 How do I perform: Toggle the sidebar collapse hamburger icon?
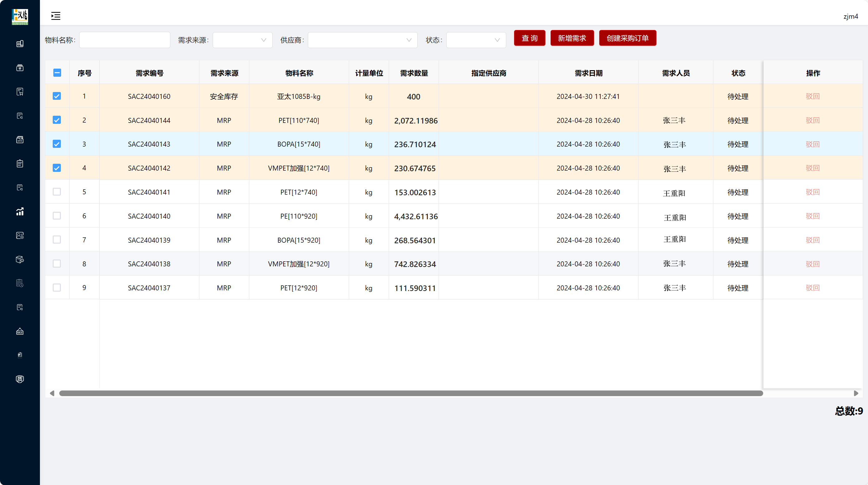click(x=56, y=16)
